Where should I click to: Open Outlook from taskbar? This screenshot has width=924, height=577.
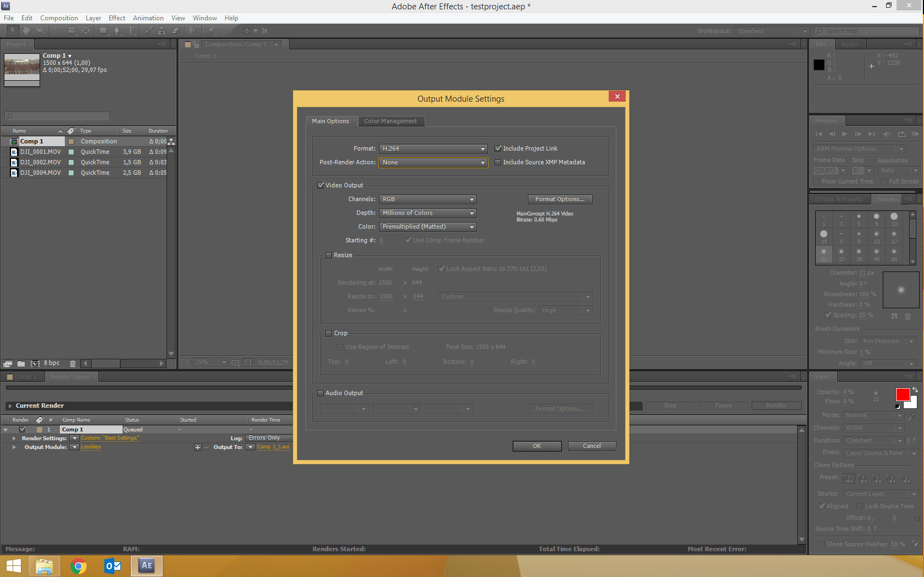tap(113, 566)
